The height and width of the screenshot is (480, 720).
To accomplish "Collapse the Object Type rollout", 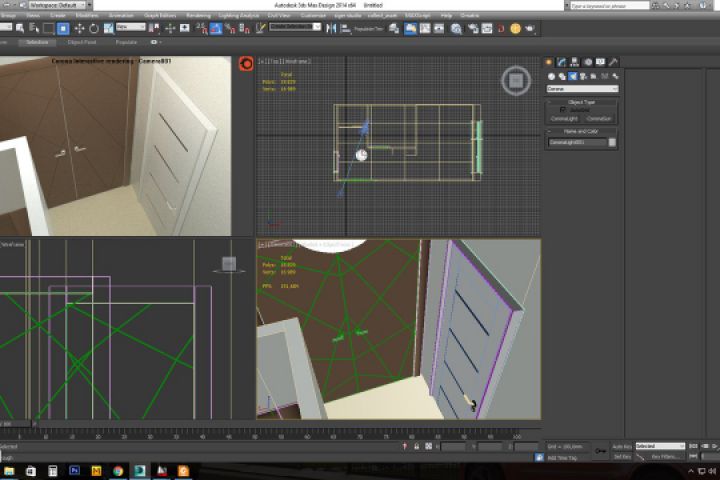I will click(x=582, y=102).
